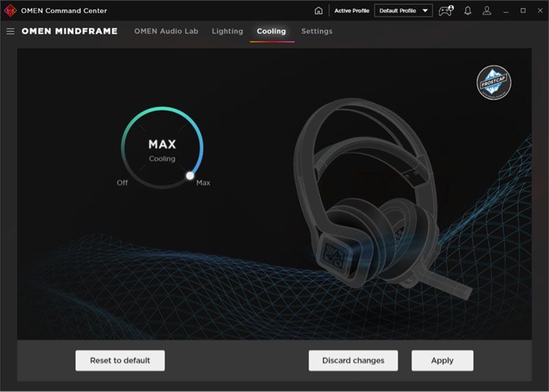Apply the cooling settings

(x=442, y=360)
